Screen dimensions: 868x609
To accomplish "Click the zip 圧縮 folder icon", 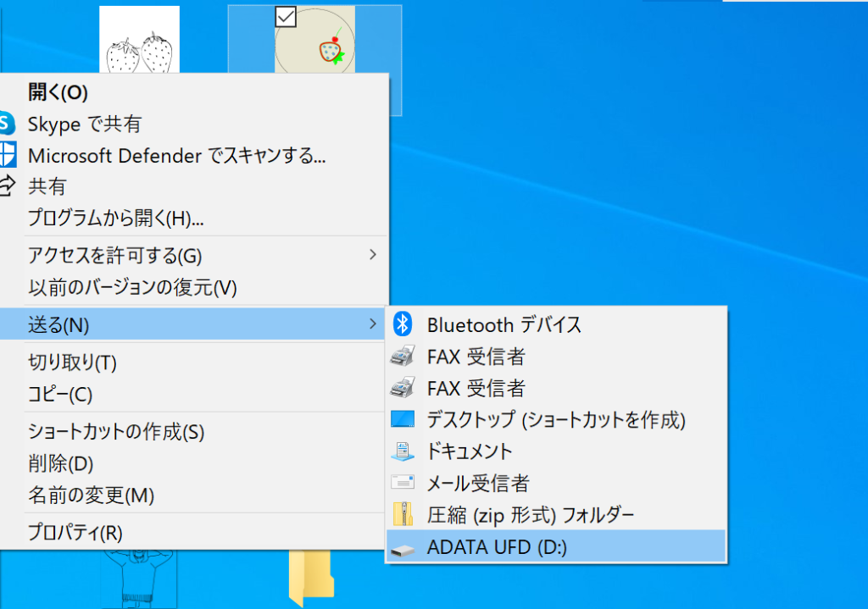I will pos(403,514).
